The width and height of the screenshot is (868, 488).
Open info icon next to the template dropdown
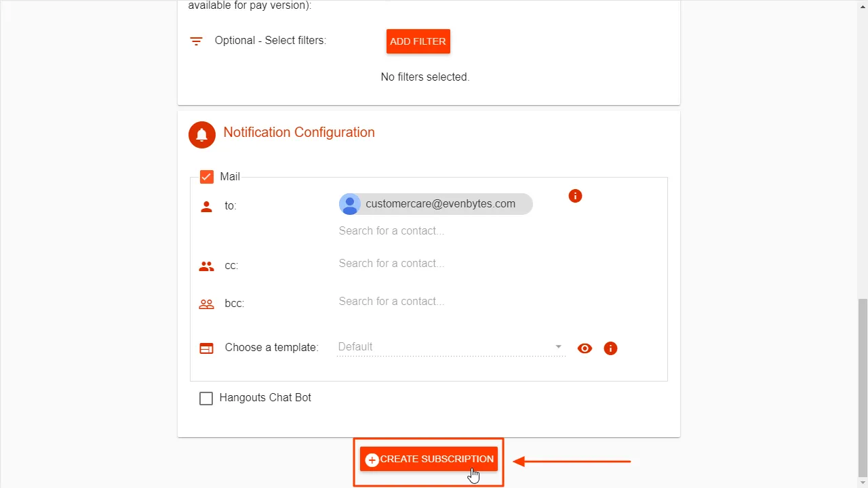click(610, 348)
